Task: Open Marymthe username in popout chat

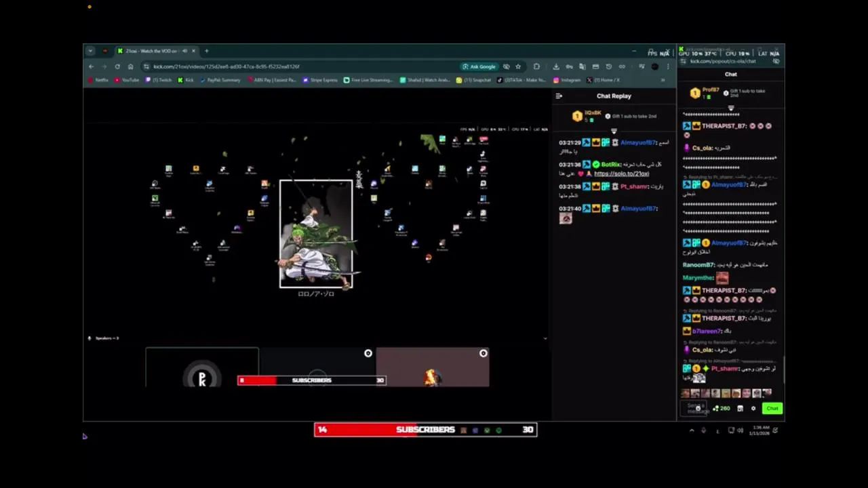Action: (697, 278)
